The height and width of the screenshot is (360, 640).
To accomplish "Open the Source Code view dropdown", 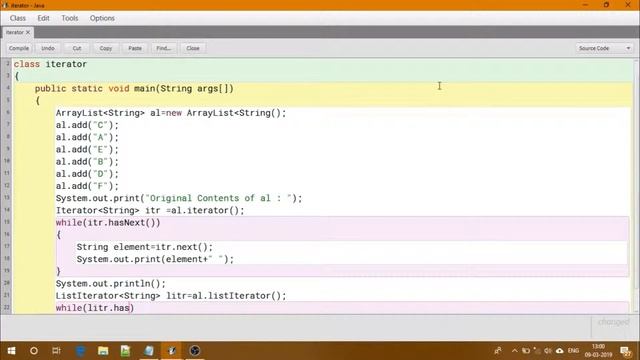I will point(604,48).
